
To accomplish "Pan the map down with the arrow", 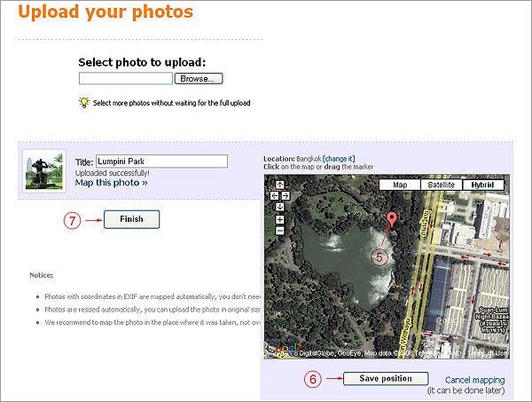I will 280,205.
